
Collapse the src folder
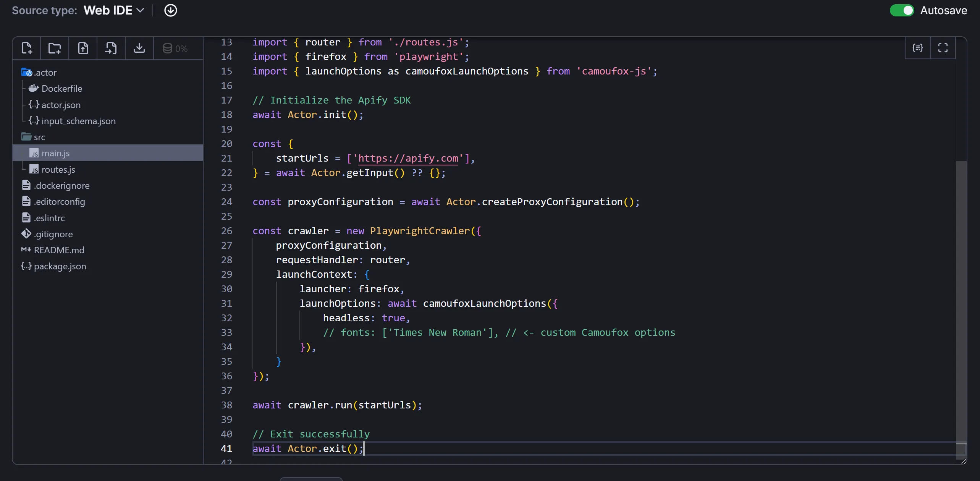click(x=33, y=137)
